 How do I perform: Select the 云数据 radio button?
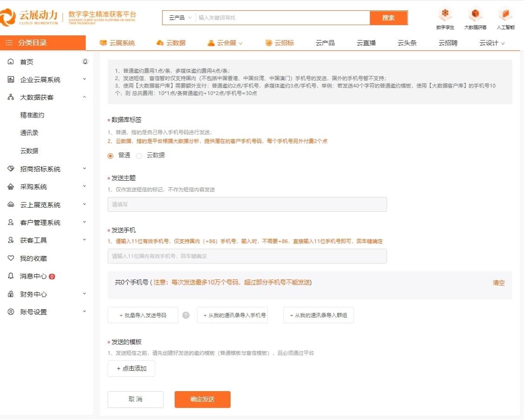coord(138,156)
